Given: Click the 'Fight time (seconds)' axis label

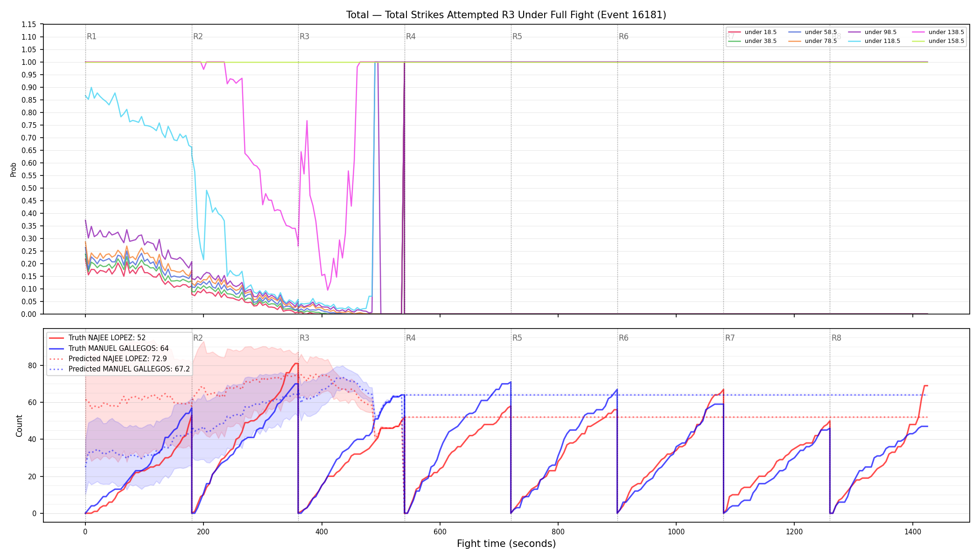Looking at the screenshot, I should coord(506,544).
